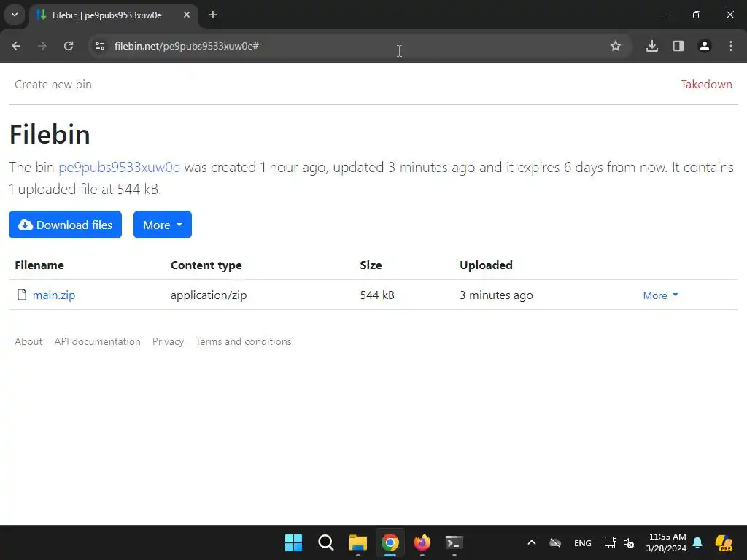Click the Filename column header
The width and height of the screenshot is (747, 560).
point(39,265)
